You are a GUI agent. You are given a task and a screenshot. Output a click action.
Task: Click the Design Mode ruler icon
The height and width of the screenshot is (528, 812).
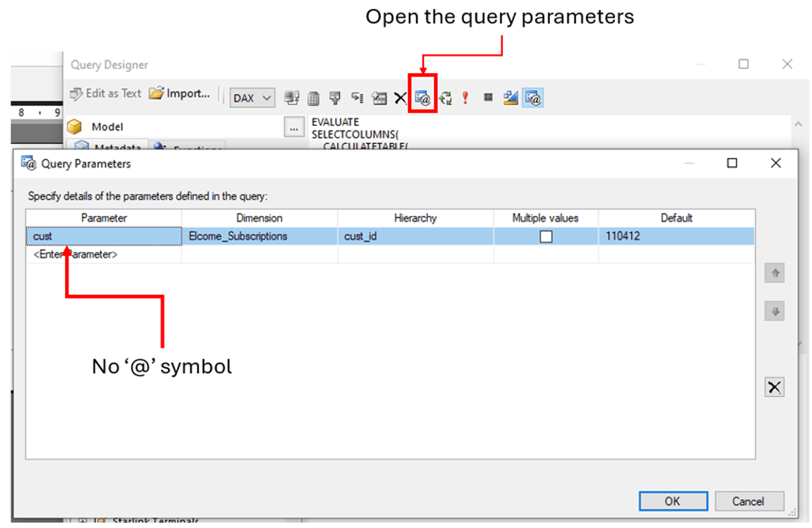pyautogui.click(x=511, y=98)
